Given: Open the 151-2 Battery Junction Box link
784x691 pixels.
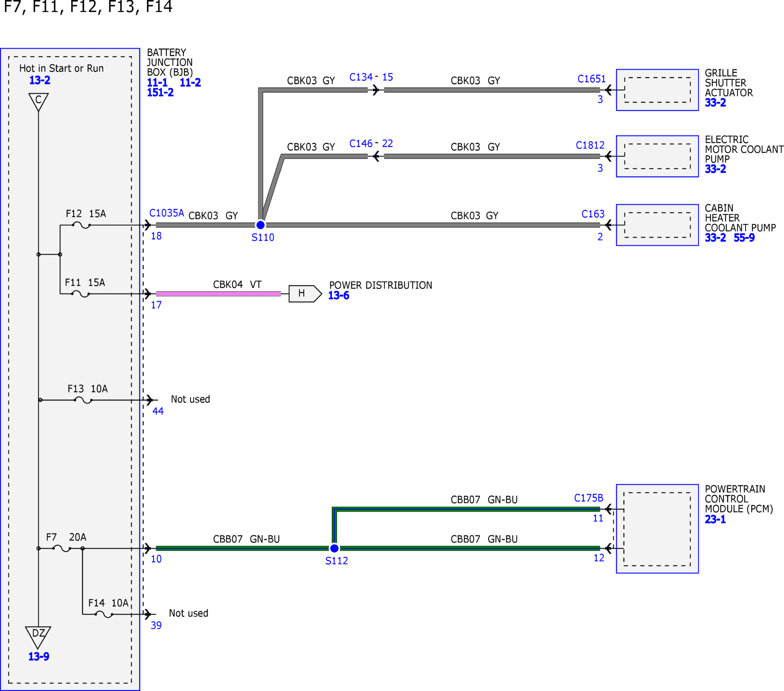Looking at the screenshot, I should tap(160, 92).
